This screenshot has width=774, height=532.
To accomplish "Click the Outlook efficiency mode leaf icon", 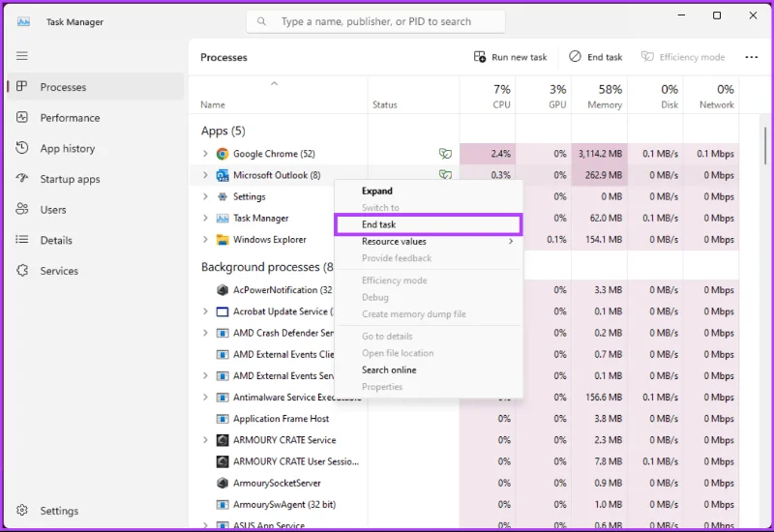I will click(445, 174).
